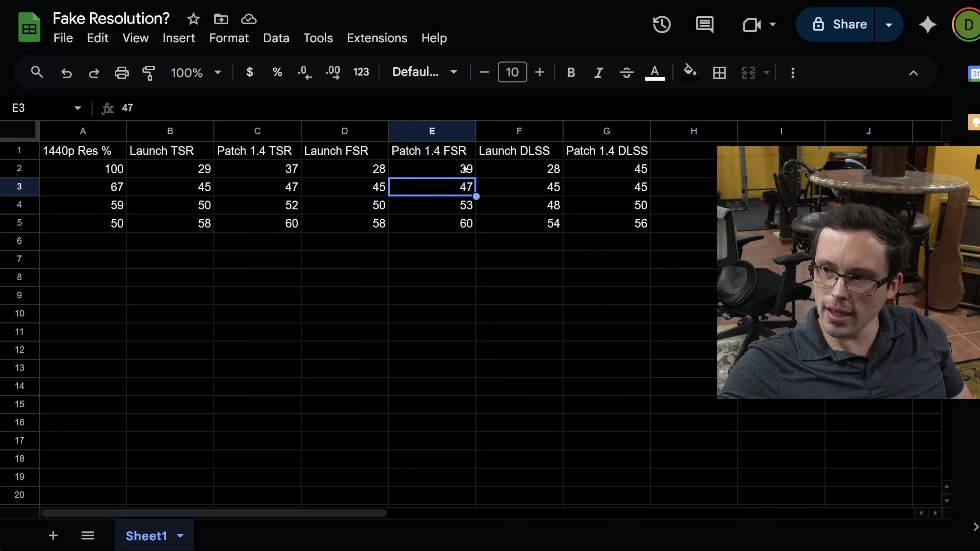Viewport: 980px width, 551px height.
Task: Open the View menu
Action: click(x=136, y=38)
